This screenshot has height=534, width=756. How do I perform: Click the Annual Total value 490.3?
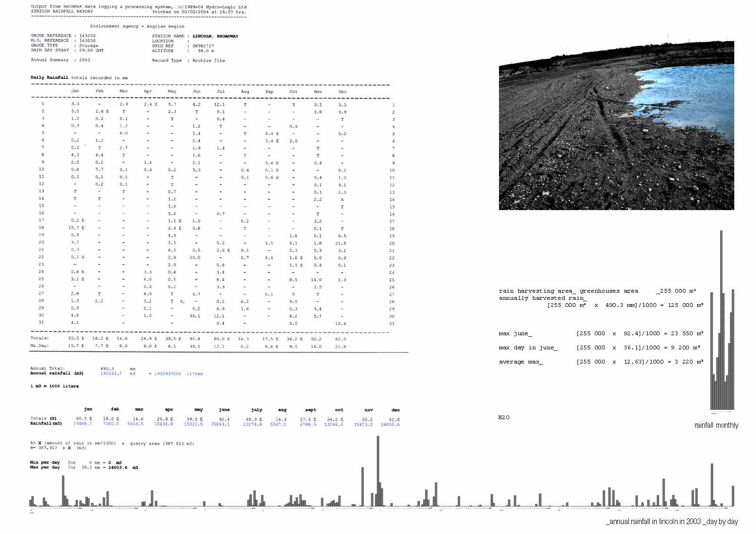click(x=107, y=368)
